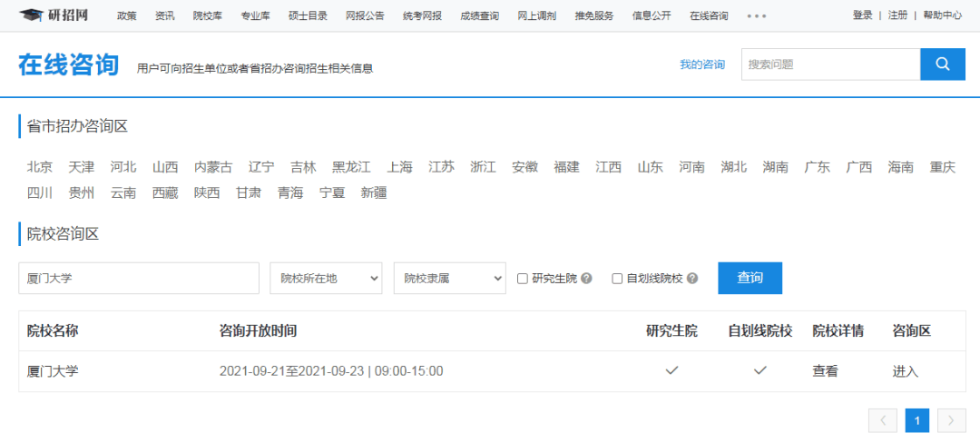Image resolution: width=980 pixels, height=443 pixels.
Task: Click help icon beside 研究生院 checkbox
Action: click(x=587, y=279)
